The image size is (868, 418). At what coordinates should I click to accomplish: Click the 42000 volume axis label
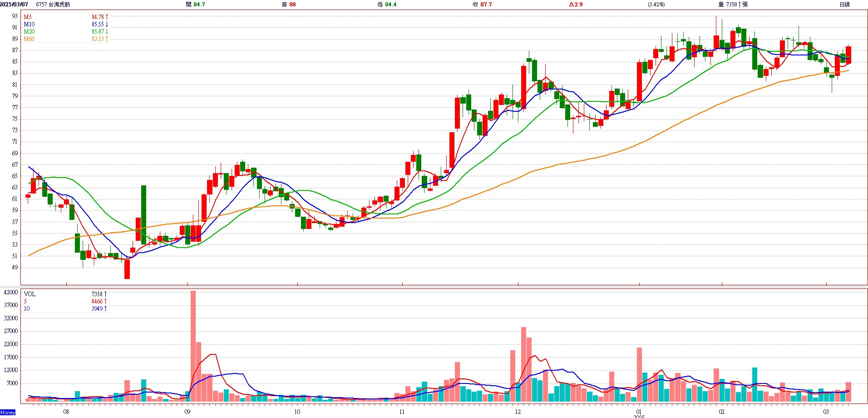(11, 292)
